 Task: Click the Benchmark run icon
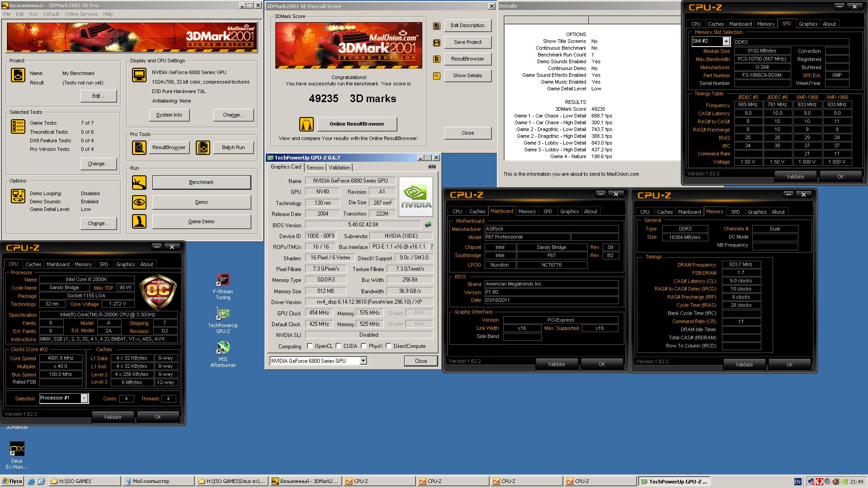(x=139, y=182)
